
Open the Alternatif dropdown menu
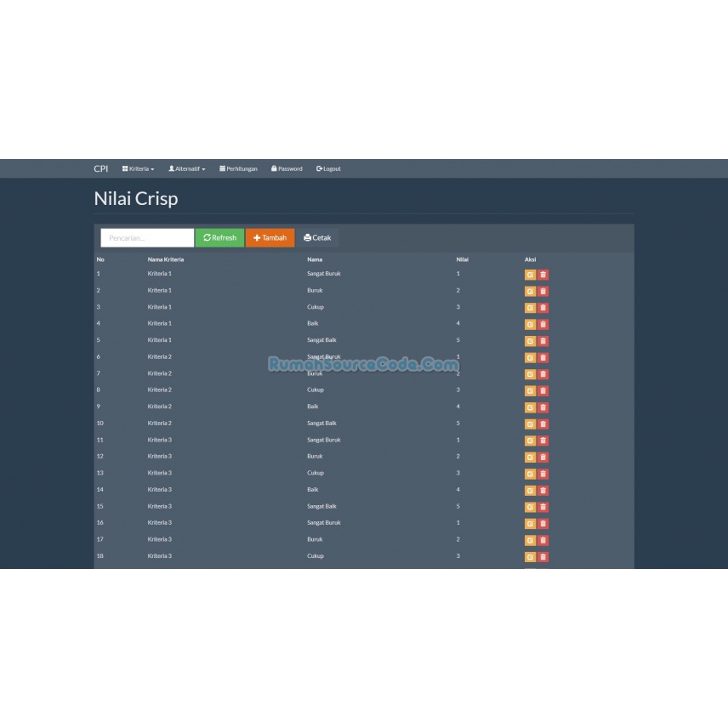186,168
